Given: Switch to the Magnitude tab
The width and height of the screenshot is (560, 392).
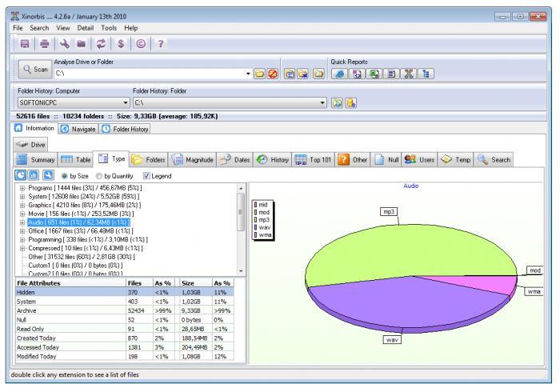Looking at the screenshot, I should (x=192, y=159).
